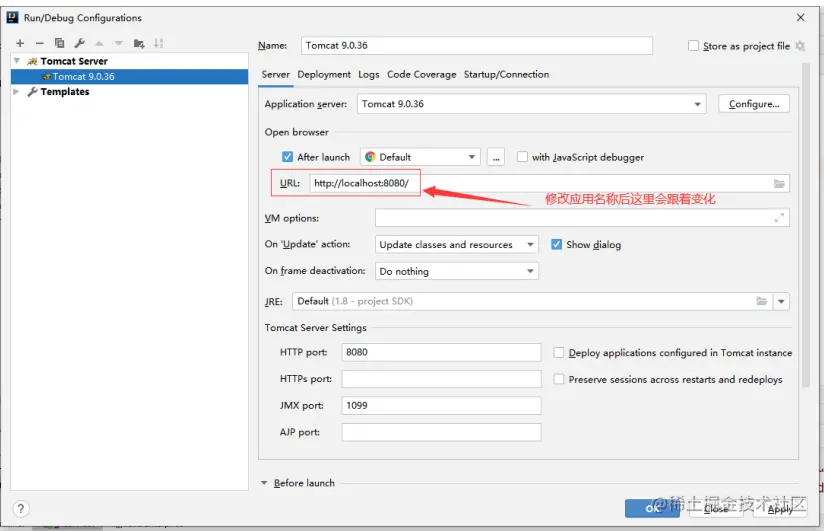Click Chrome icon in browser dropdown
The height and width of the screenshot is (531, 824).
pos(370,157)
